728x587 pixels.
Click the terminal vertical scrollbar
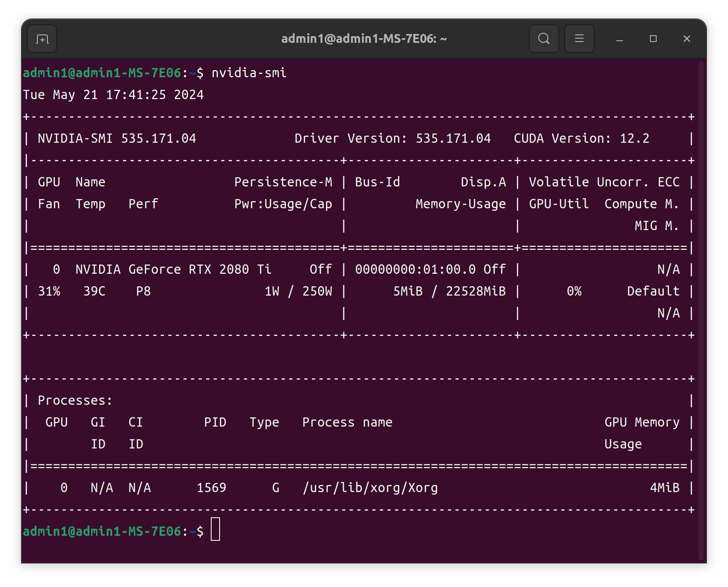pyautogui.click(x=701, y=310)
